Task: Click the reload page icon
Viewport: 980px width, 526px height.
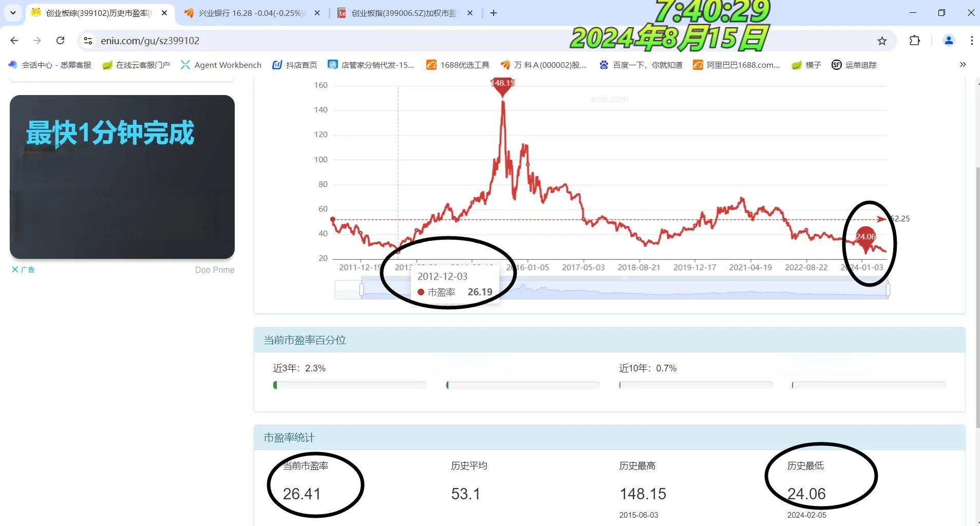Action: [60, 40]
